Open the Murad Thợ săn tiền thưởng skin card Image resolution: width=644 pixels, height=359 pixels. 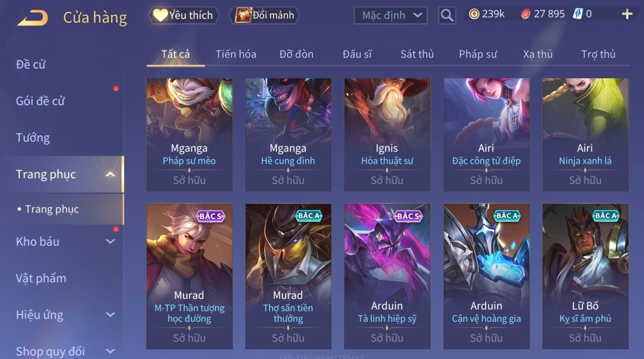[288, 276]
